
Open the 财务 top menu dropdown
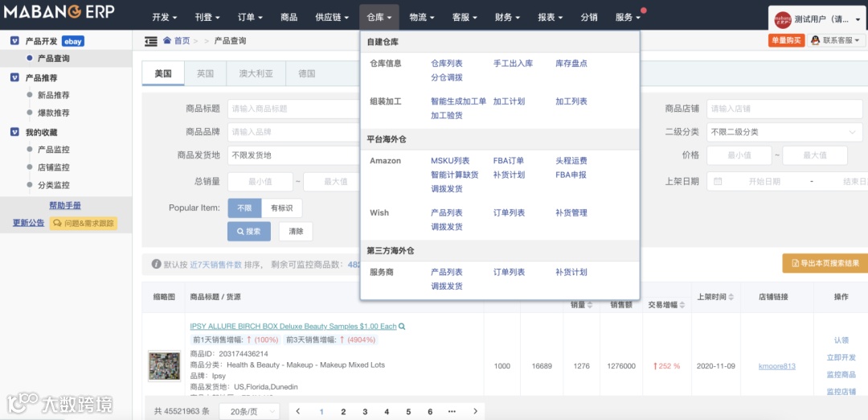(x=508, y=17)
